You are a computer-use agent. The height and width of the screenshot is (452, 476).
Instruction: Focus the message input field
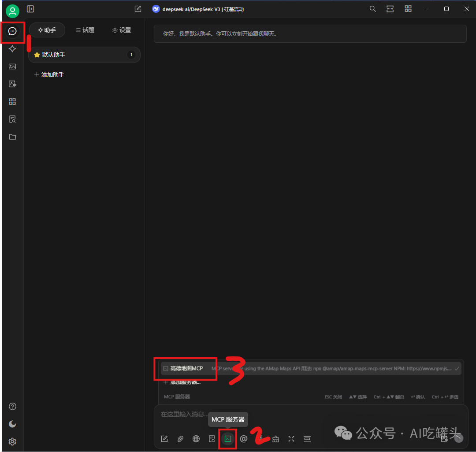[311, 415]
